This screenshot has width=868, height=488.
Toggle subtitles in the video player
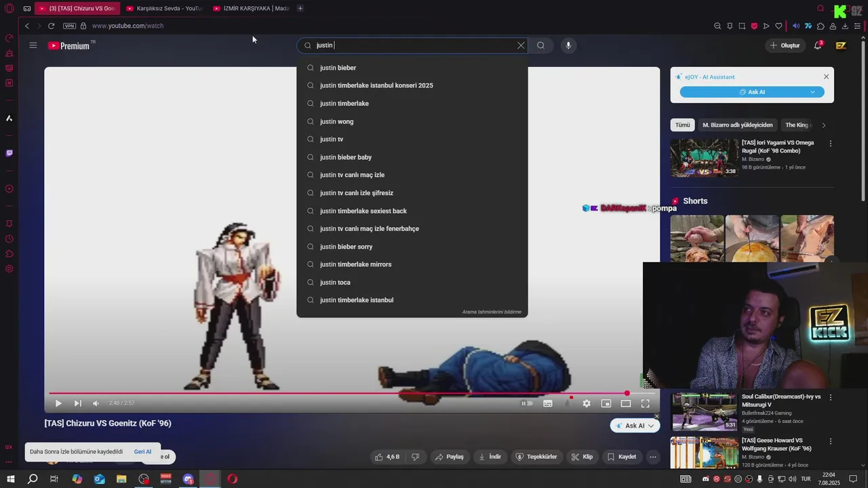[548, 403]
